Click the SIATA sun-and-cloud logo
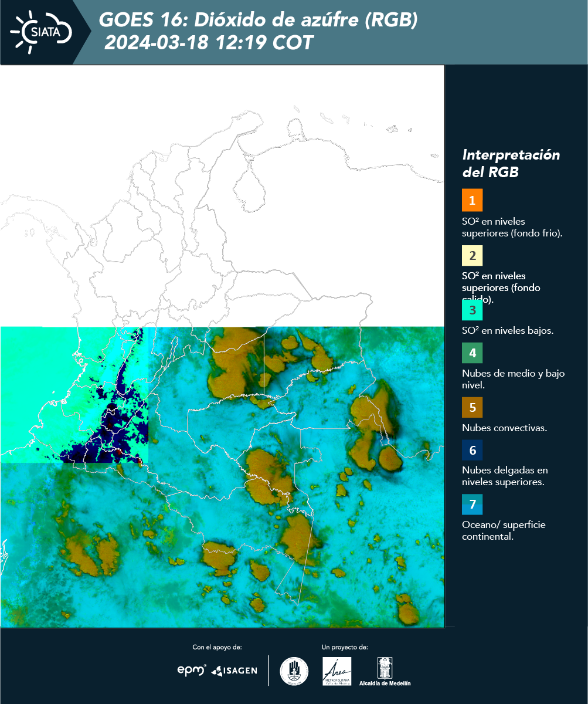Screen dimensions: 588x704 42,32
